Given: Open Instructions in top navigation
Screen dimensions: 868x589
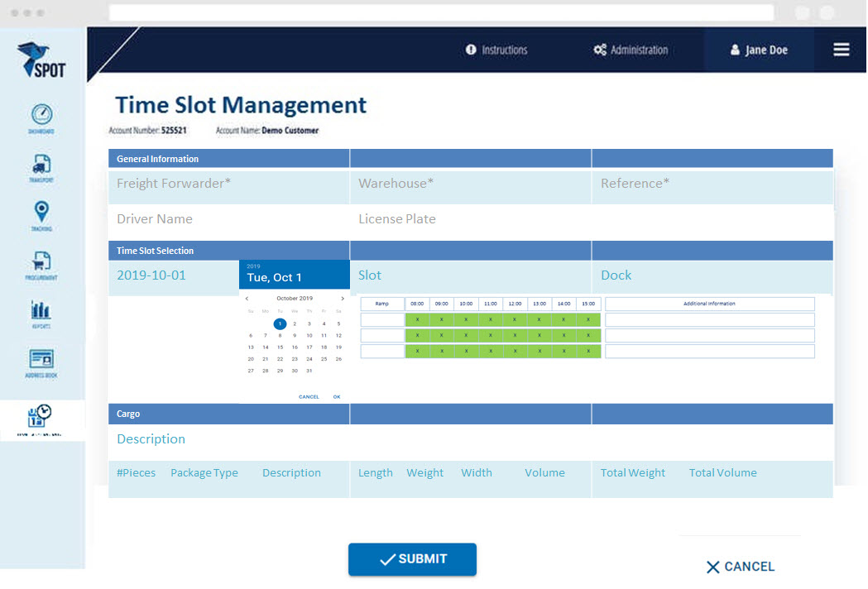Looking at the screenshot, I should pyautogui.click(x=496, y=50).
